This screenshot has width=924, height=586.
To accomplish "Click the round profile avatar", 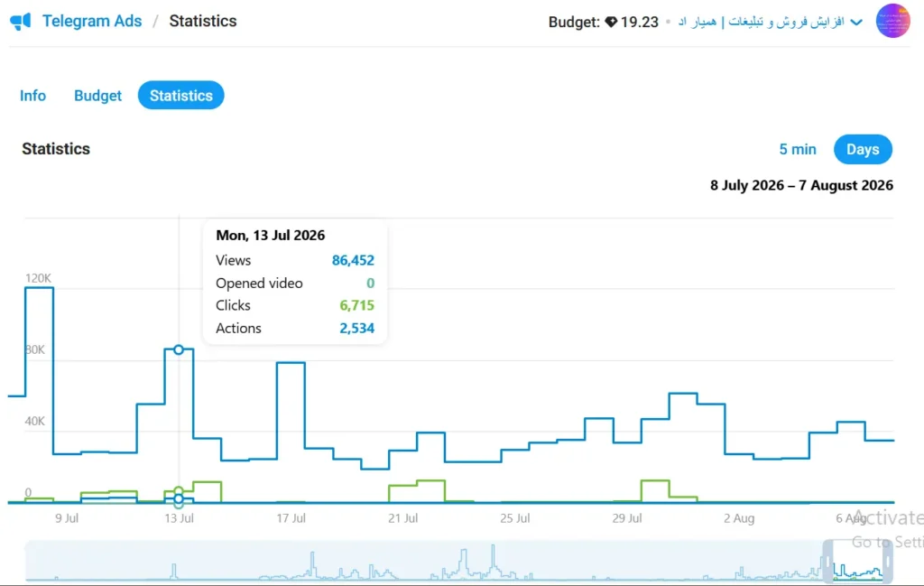I will [892, 22].
